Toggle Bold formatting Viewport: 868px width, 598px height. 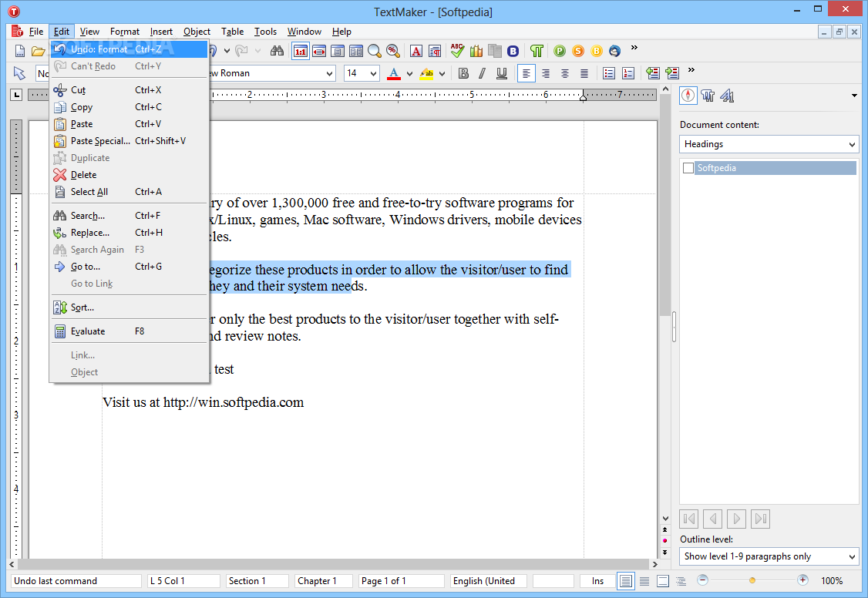(464, 73)
